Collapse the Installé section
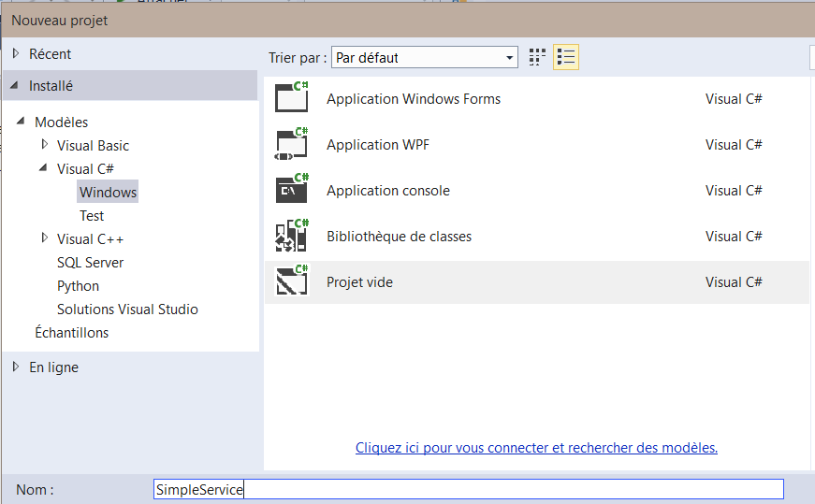 (x=15, y=86)
